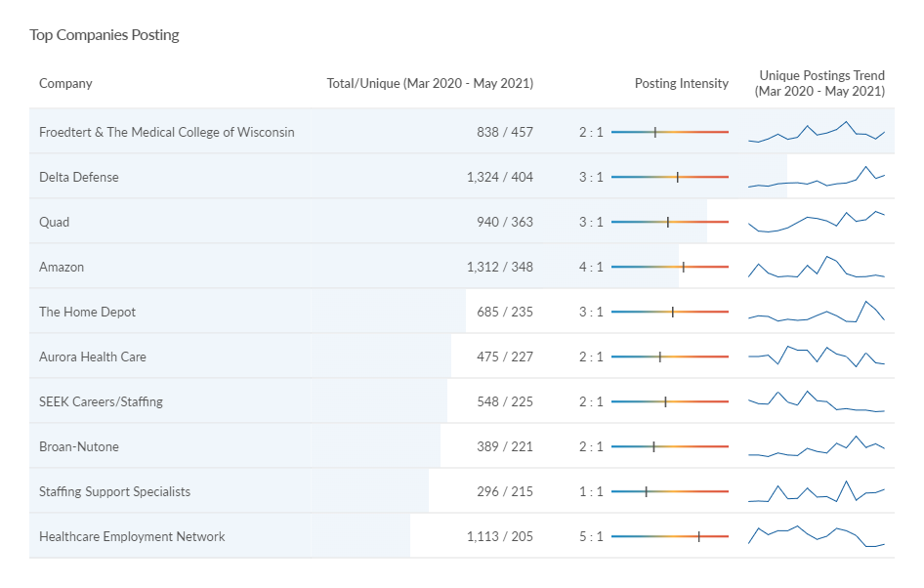Click the Delta Defense 3 : 1 ratio
This screenshot has height=588, width=924.
pos(591,177)
